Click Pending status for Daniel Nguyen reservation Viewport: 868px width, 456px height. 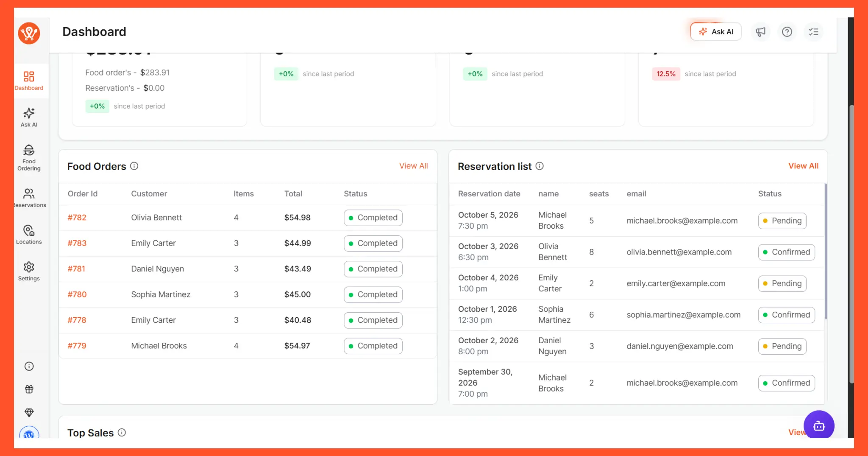(x=782, y=346)
